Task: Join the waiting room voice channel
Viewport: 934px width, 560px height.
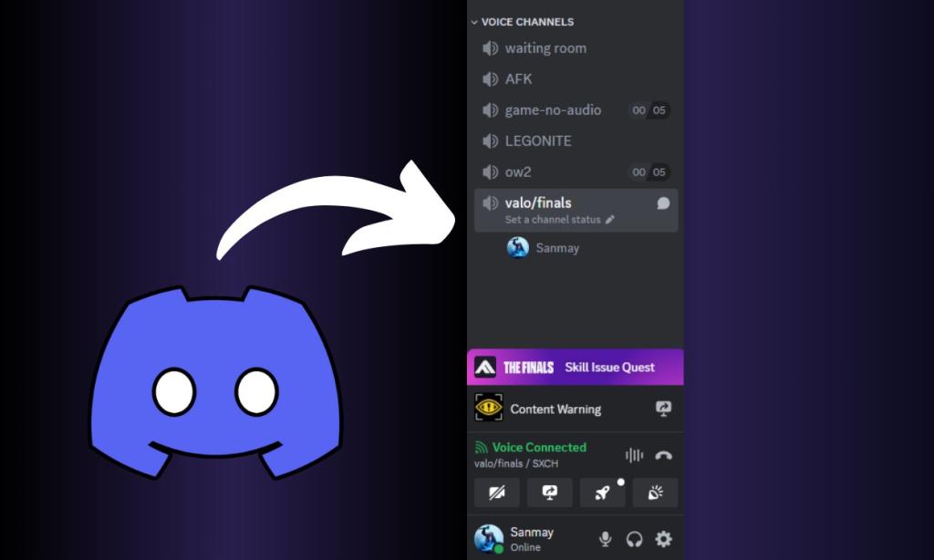Action: coord(545,47)
